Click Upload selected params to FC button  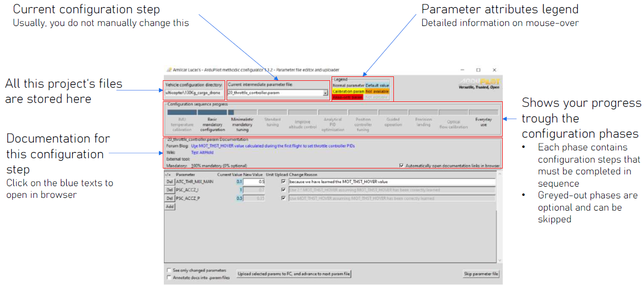coord(294,274)
